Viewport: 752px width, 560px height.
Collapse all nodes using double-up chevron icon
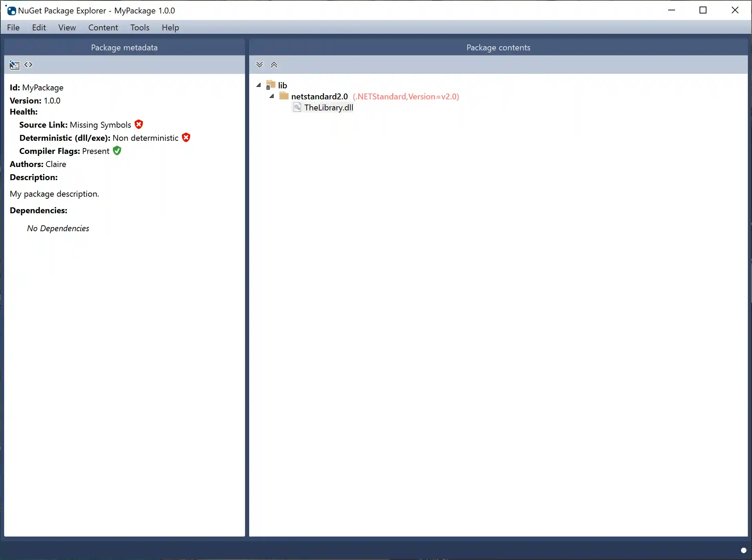(x=274, y=65)
